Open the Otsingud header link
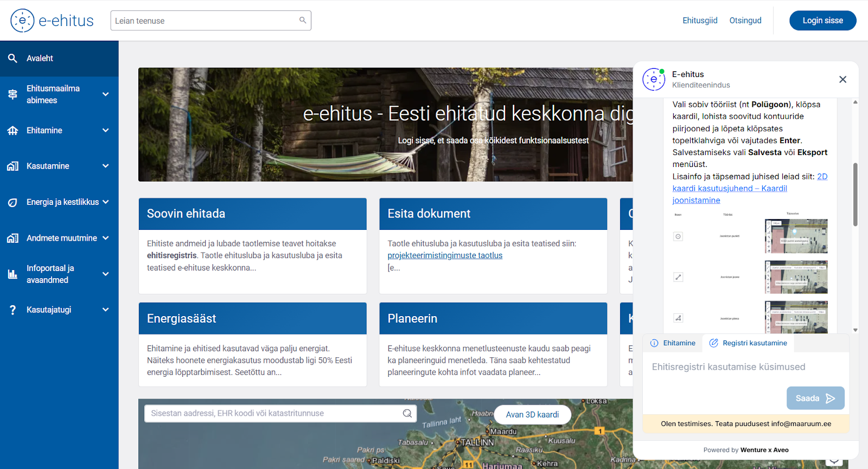This screenshot has width=868, height=469. click(x=745, y=20)
